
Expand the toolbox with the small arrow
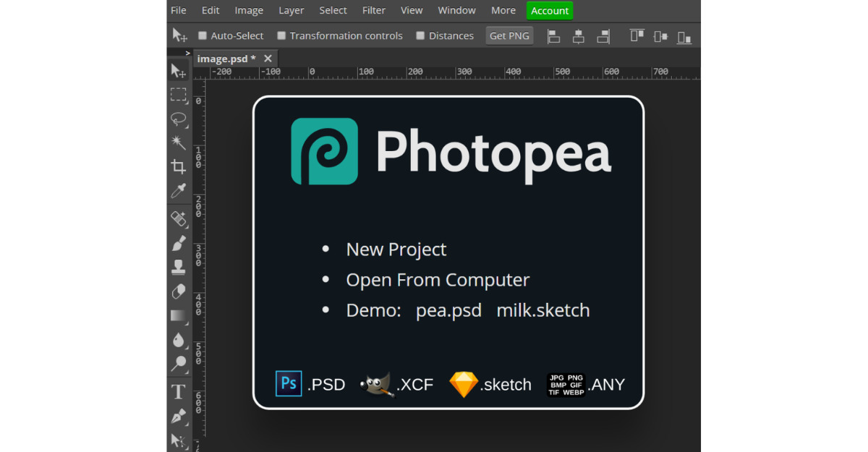[x=188, y=54]
